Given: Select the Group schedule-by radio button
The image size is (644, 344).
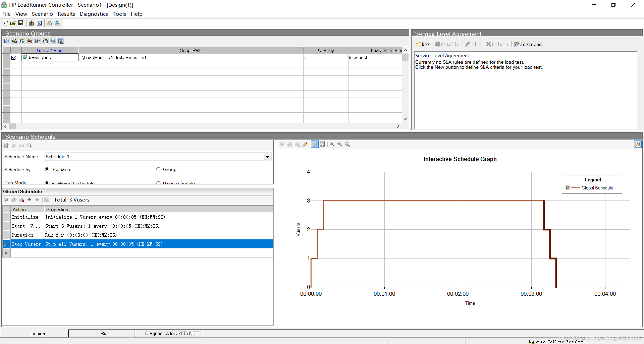Looking at the screenshot, I should coord(158,169).
